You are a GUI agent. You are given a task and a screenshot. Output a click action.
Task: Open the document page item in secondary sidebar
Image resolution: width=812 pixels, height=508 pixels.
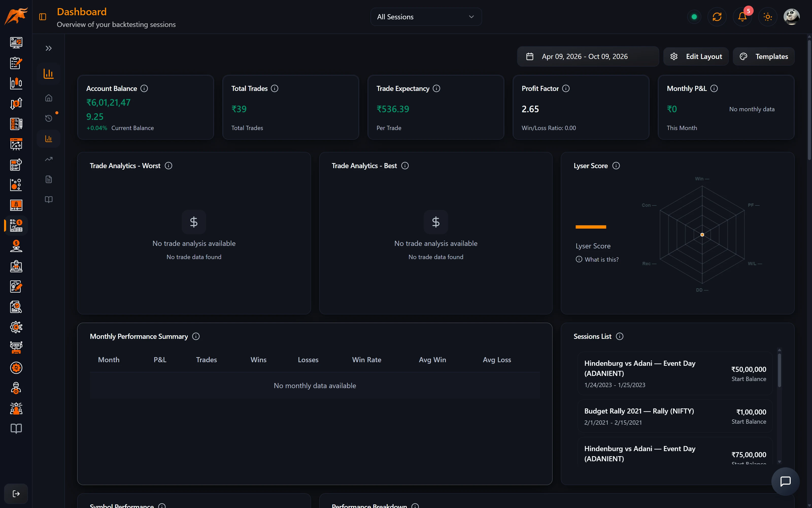pyautogui.click(x=49, y=179)
